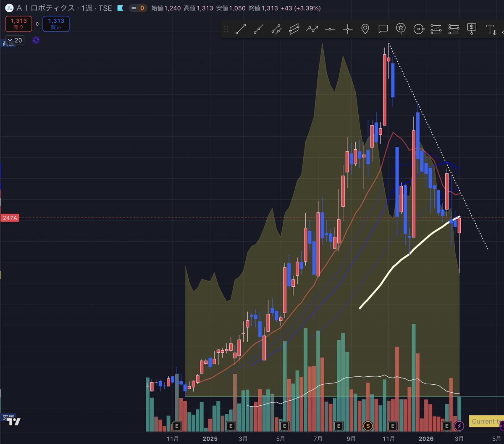Click the TSE exchange label
Screen dimensions: 504x444
pyautogui.click(x=106, y=8)
